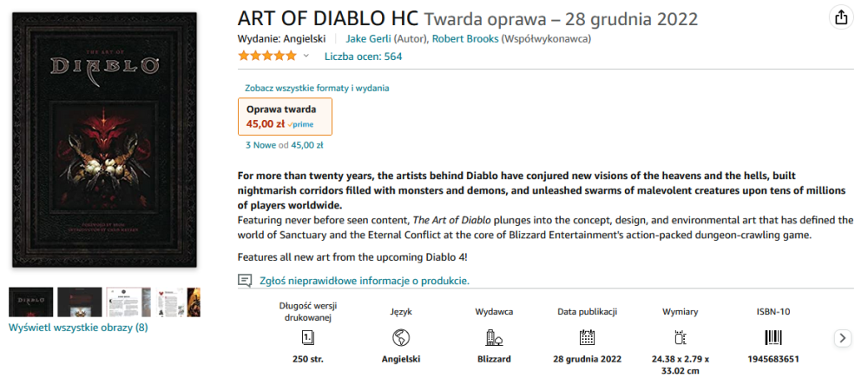Click Zgłoś nieprawidłowe informacje o produkcie link
Viewport: 868px width, 385px height.
(365, 281)
